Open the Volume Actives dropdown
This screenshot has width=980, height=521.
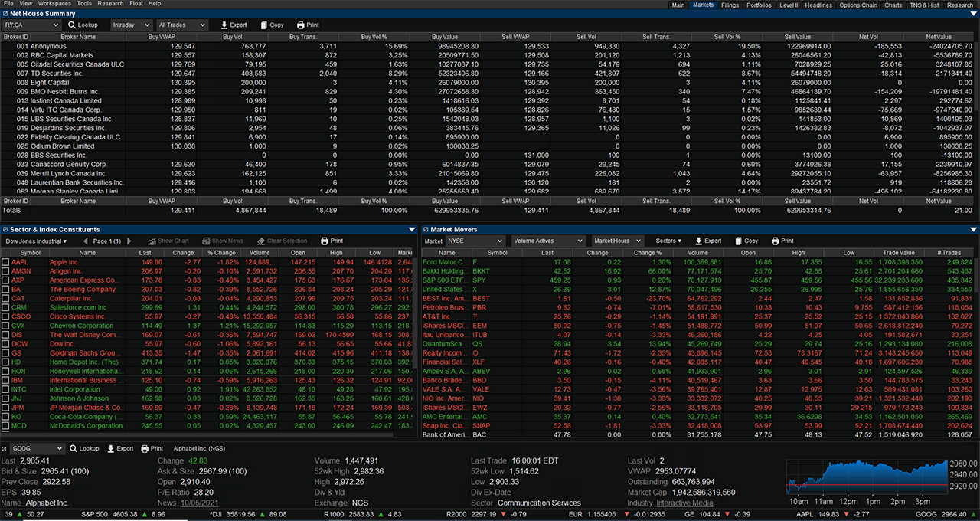click(548, 241)
